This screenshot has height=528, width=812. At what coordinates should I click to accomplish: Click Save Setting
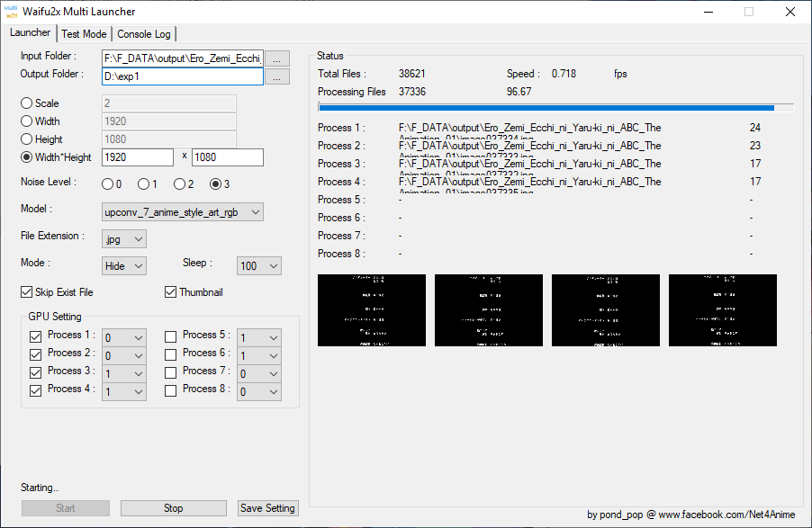(x=267, y=507)
